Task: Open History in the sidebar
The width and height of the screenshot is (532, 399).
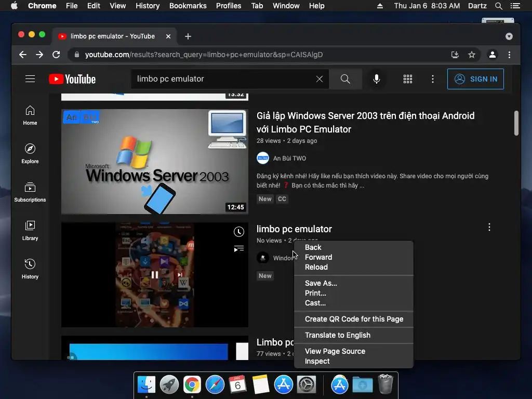Action: click(30, 269)
